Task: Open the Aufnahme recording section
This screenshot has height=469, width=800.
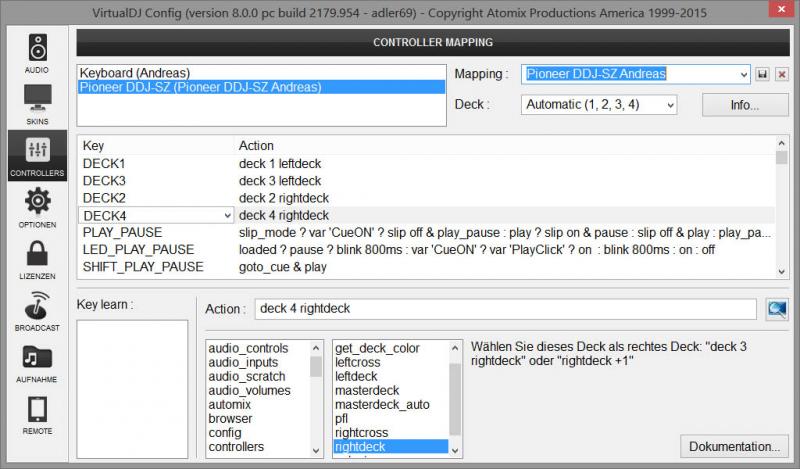Action: (x=37, y=362)
